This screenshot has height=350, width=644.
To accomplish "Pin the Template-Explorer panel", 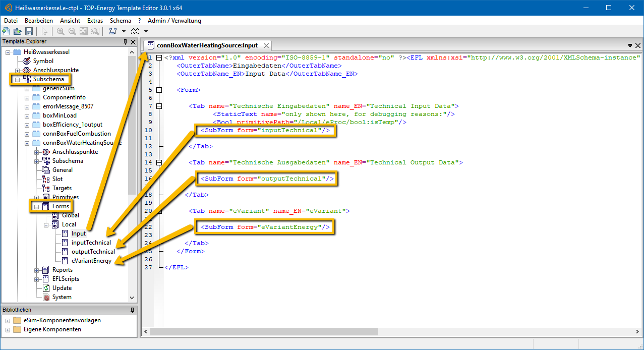I will pos(126,42).
